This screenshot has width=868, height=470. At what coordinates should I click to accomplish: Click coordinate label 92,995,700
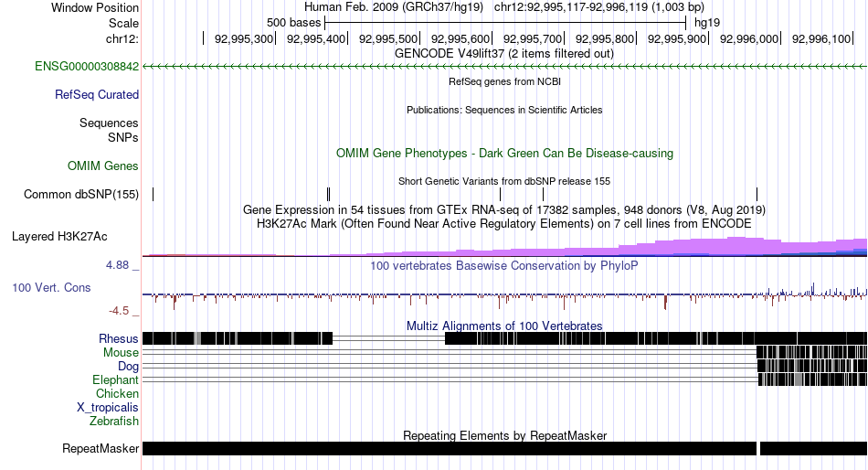[533, 38]
